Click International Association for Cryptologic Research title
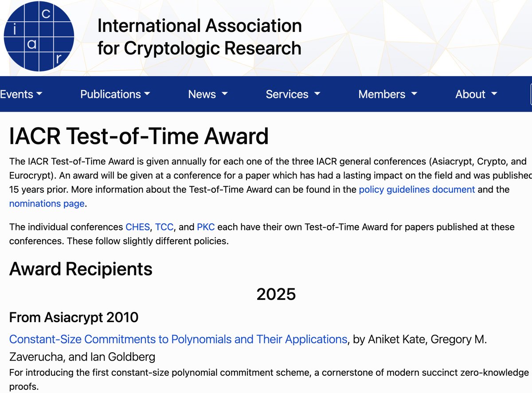532x393 pixels. [x=199, y=37]
